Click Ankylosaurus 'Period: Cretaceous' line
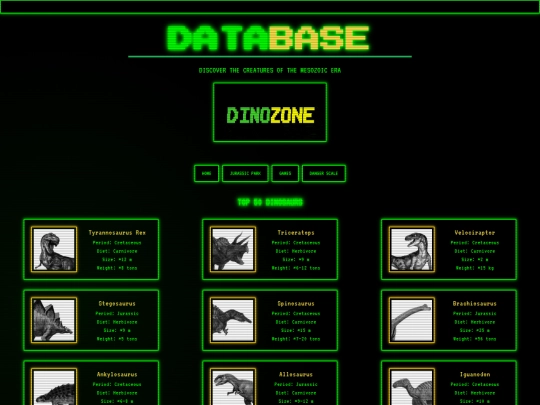Image resolution: width=540 pixels, height=405 pixels. coord(117,384)
